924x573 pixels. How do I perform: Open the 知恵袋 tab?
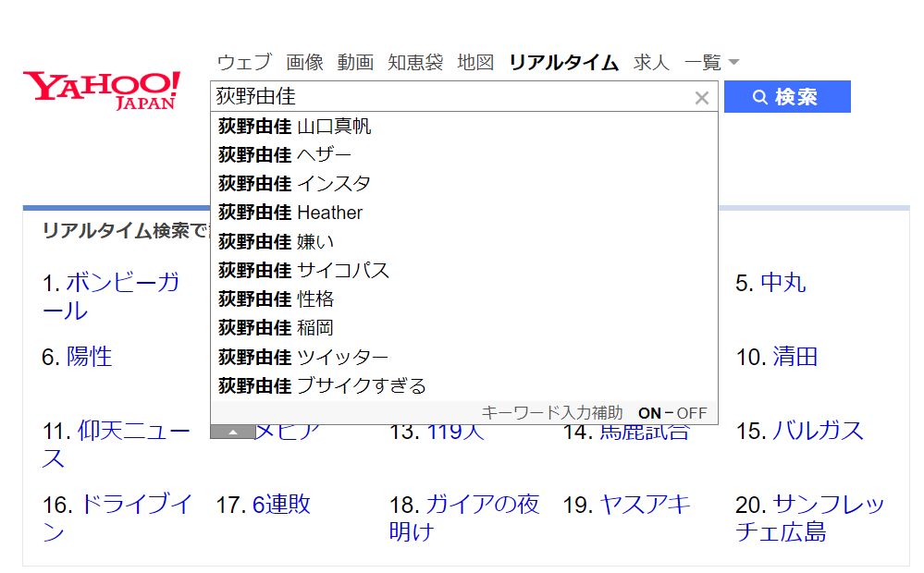click(x=415, y=62)
